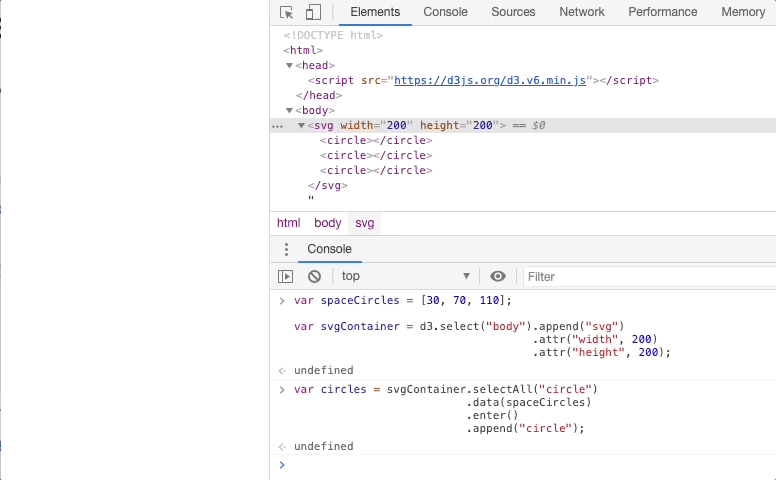Viewport: 776px width, 480px height.
Task: Open the d3.v6.min.js script link
Action: (x=490, y=80)
